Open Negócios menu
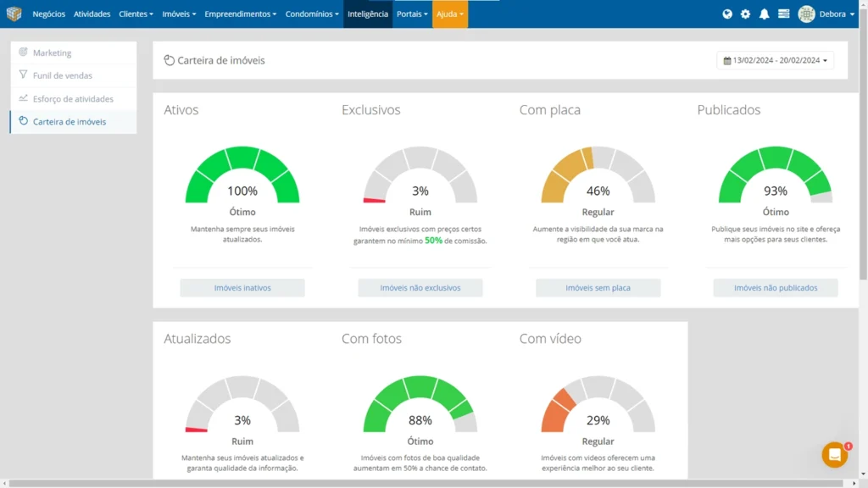 pyautogui.click(x=48, y=14)
